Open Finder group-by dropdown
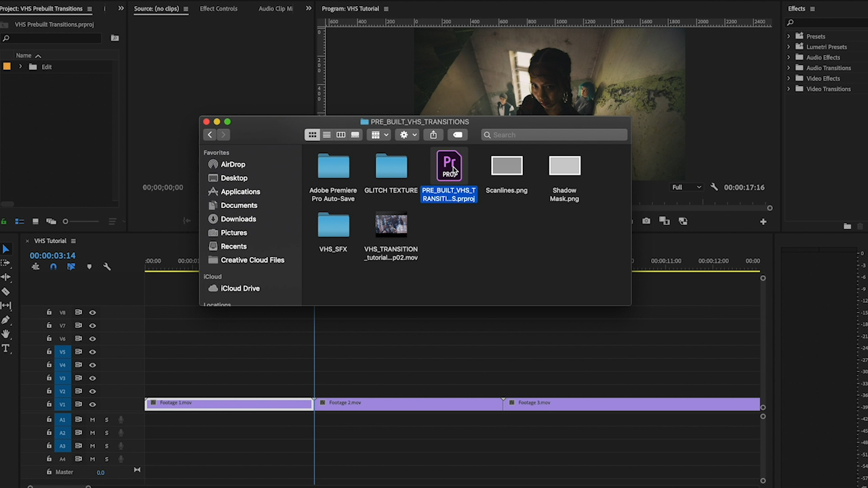The image size is (868, 488). point(379,135)
